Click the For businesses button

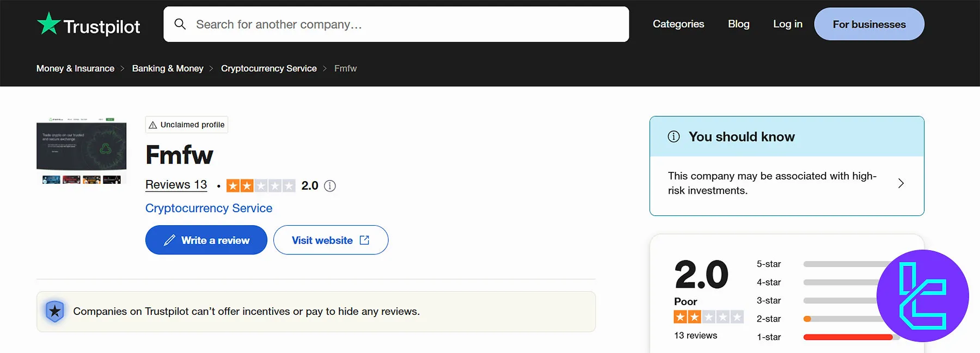coord(869,24)
